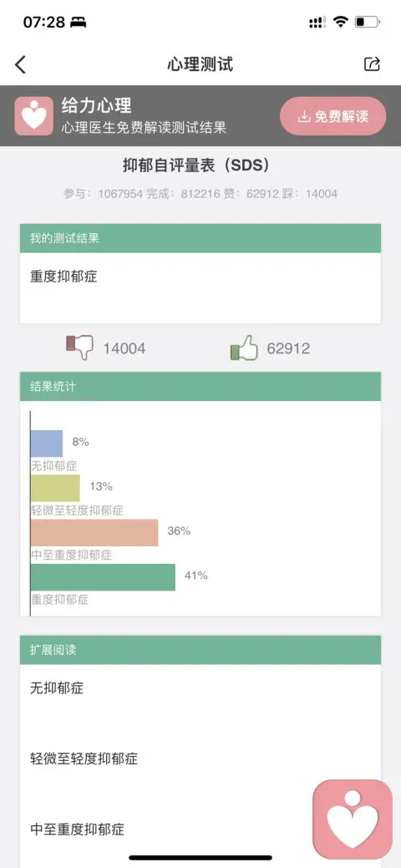Tap the back arrow icon
This screenshot has height=868, width=401.
[21, 65]
